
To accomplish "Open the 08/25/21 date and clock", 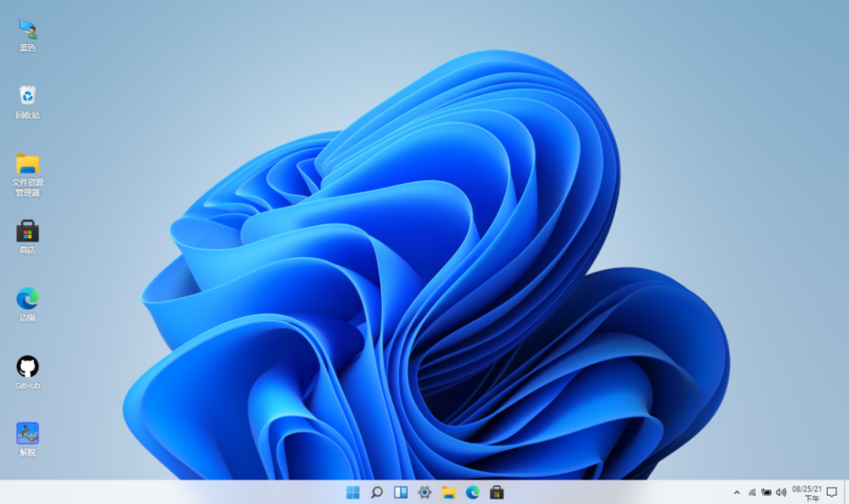I will 807,493.
